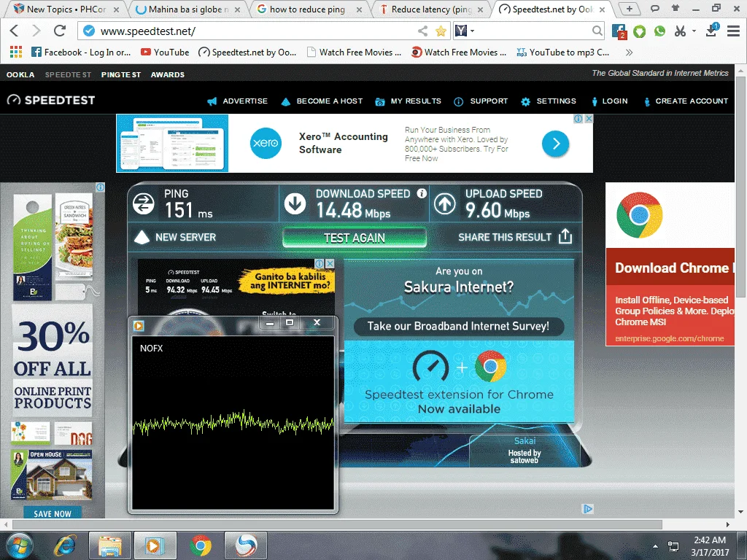Click the scissors snapshot extension icon
Image resolution: width=747 pixels, height=560 pixels.
pos(680,31)
